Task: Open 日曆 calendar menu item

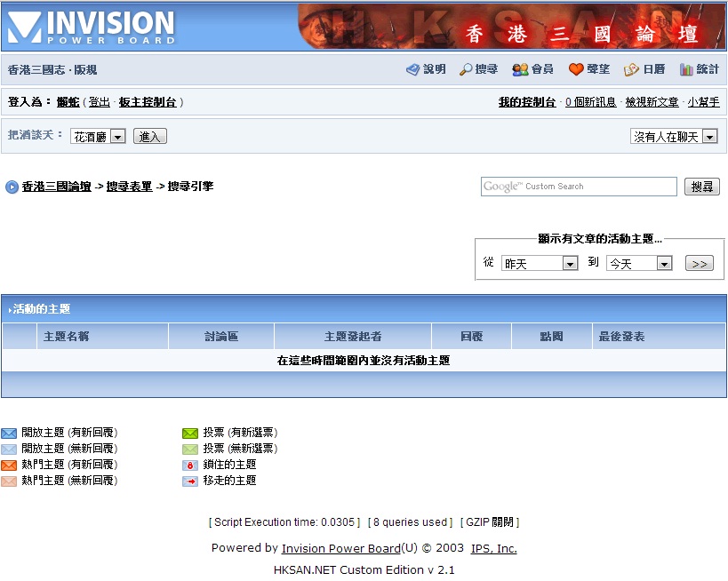Action: tap(654, 69)
